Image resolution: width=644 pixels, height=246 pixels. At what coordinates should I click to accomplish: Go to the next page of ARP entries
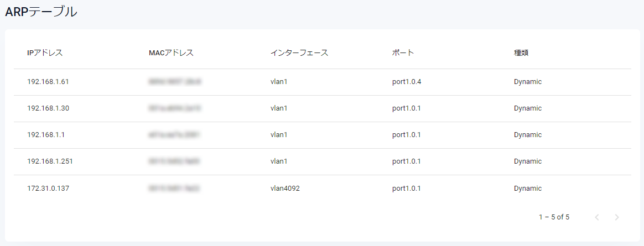pos(617,217)
